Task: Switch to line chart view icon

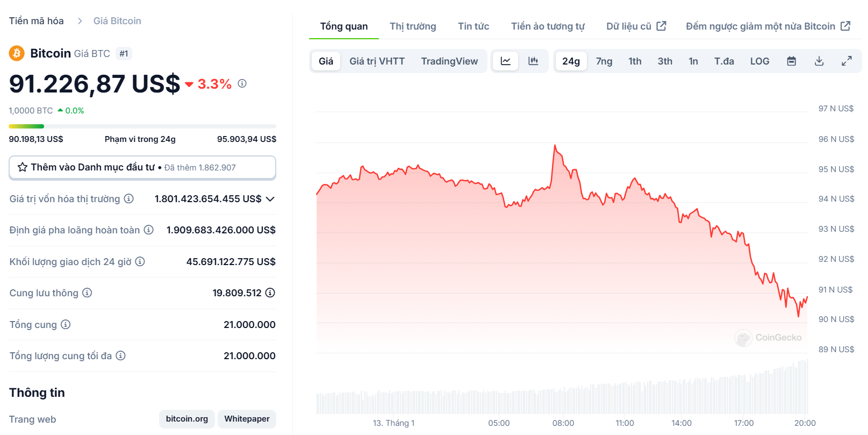Action: [506, 61]
